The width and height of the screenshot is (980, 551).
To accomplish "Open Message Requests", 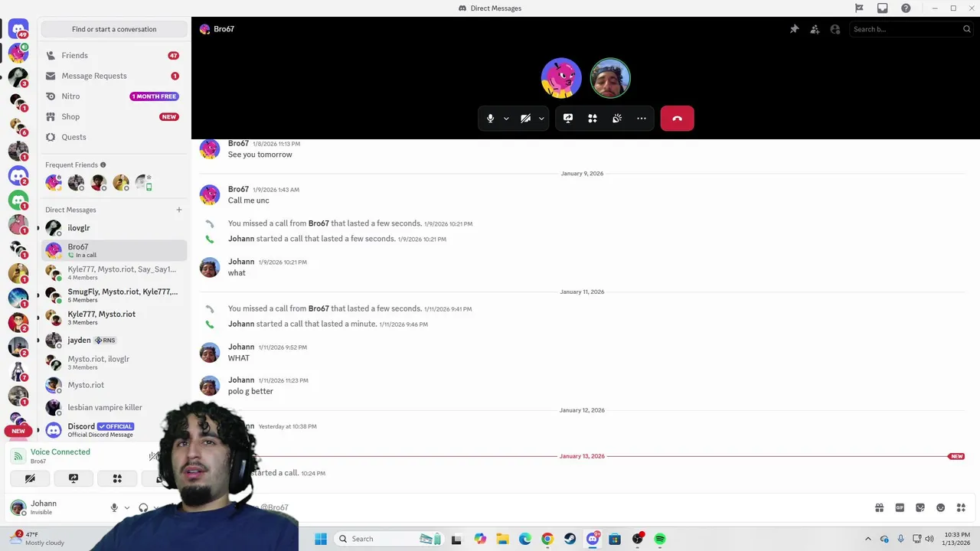I will pos(114,76).
